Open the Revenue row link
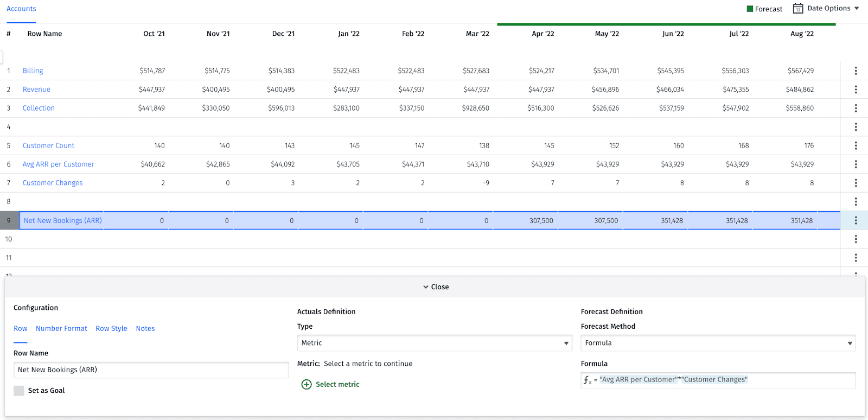Viewport: 868px width, 420px height. tap(36, 90)
